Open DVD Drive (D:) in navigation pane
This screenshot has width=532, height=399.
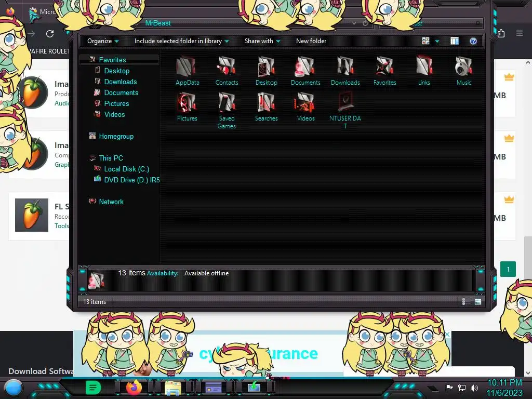[131, 180]
